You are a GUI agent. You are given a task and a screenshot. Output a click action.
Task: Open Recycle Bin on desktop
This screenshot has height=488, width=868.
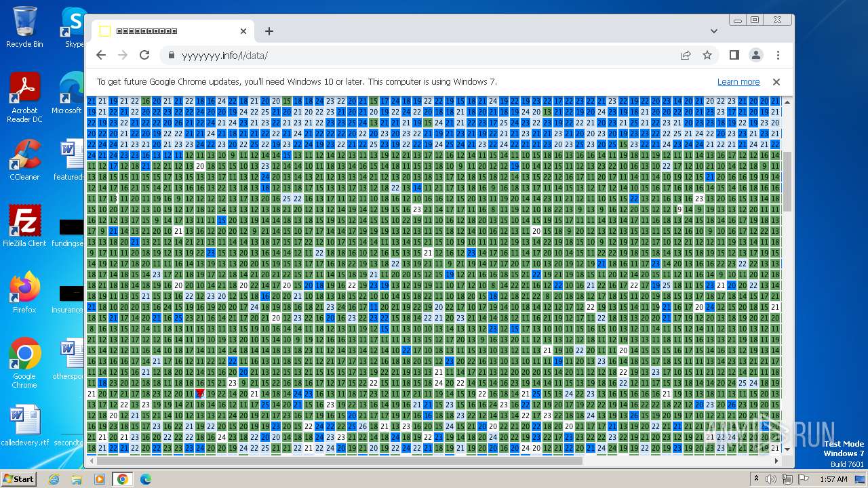[24, 26]
